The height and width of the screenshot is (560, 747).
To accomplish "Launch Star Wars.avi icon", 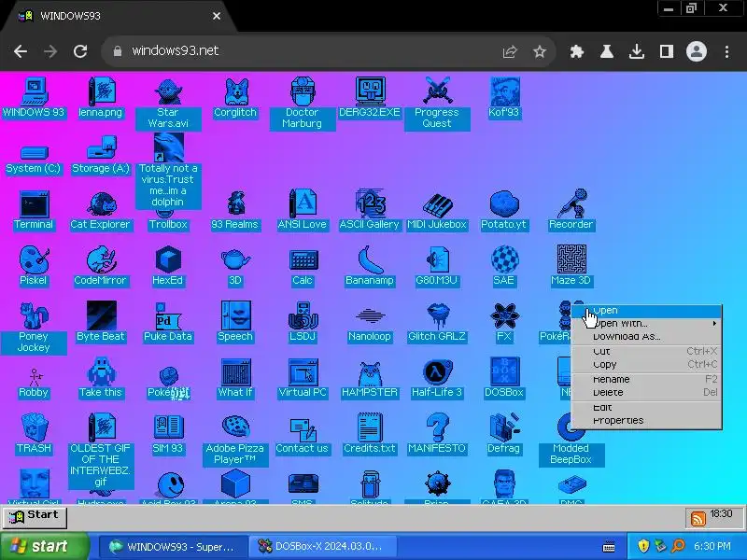I will click(x=168, y=91).
